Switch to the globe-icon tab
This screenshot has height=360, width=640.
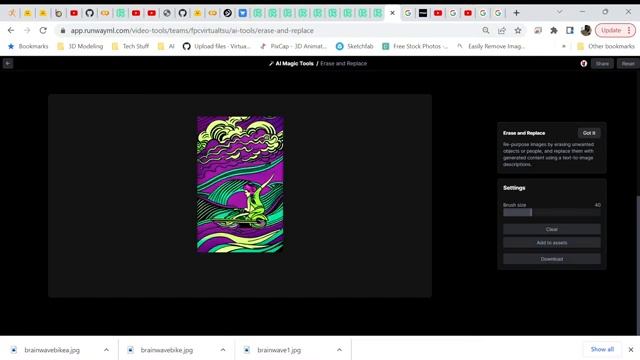pos(167,13)
